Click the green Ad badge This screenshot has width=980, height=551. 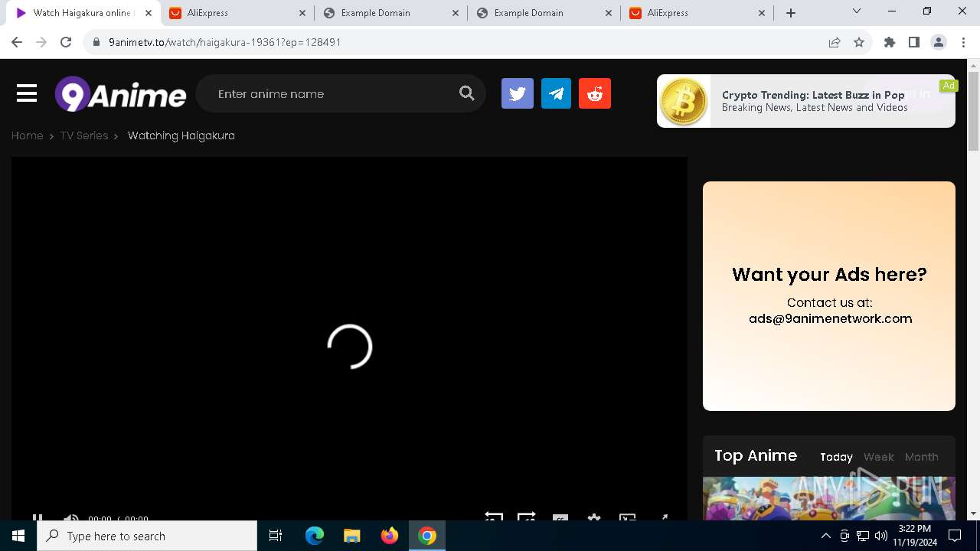click(949, 86)
